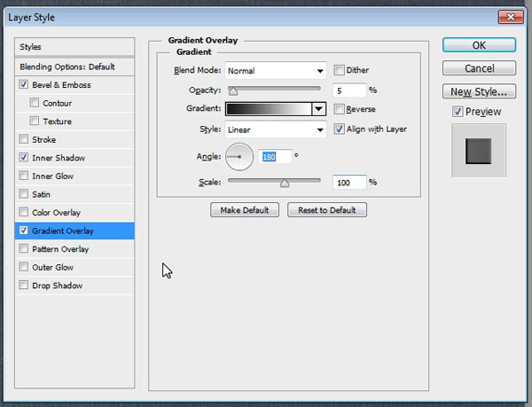Toggle the Reverse gradient checkbox
The image size is (532, 407).
pos(340,108)
